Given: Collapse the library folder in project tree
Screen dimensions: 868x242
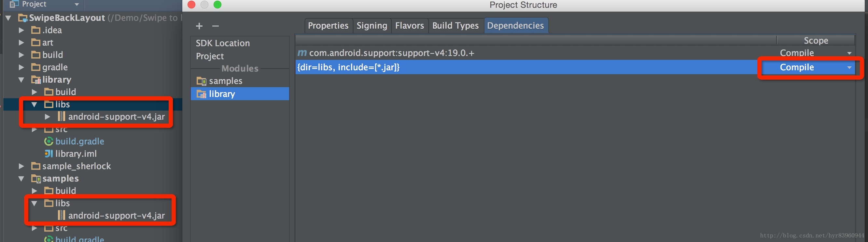Looking at the screenshot, I should pos(21,80).
